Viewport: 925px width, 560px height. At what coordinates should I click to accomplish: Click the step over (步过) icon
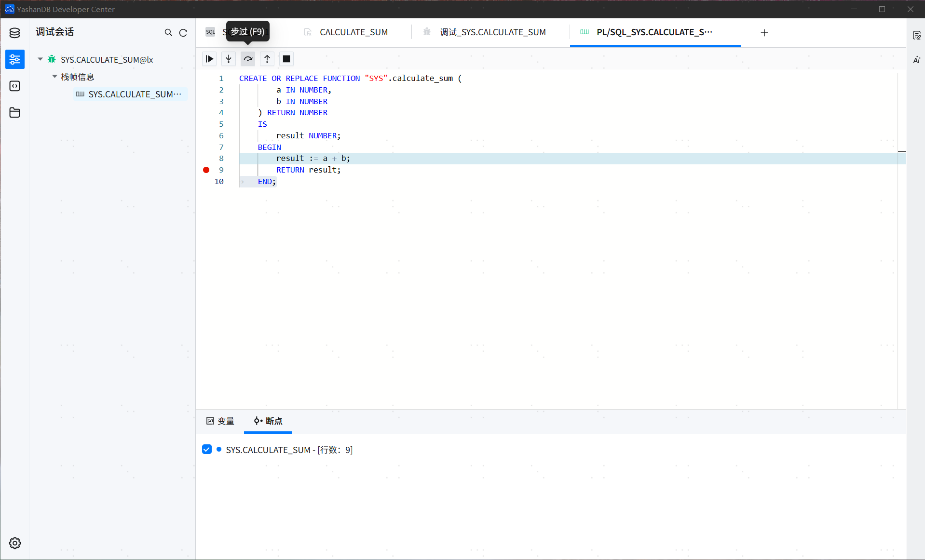[x=248, y=59]
